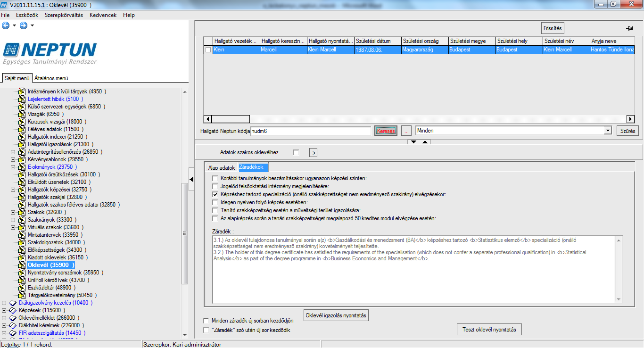Viewport: 644px width, 348px height.
Task: Select Nyomtatvány sorszámok (35950) tree item
Action: coord(66,273)
